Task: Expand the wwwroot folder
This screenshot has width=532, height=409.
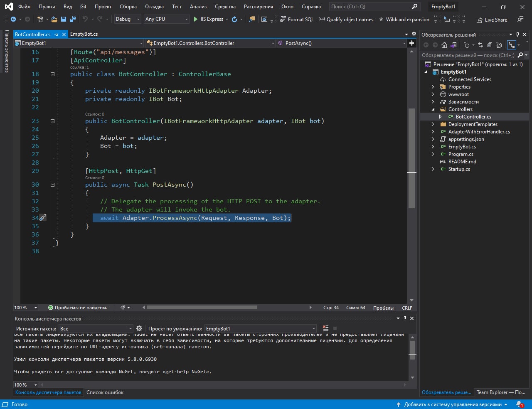Action: point(433,94)
